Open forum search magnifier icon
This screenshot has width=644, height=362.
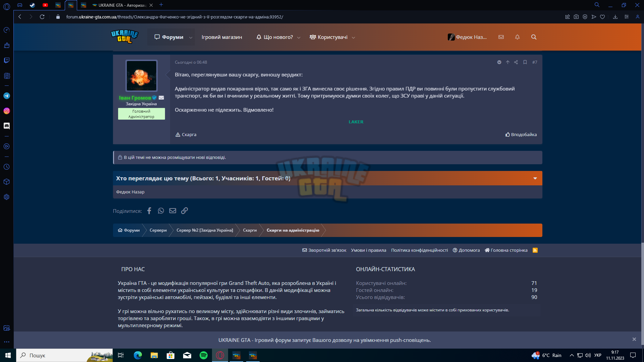point(534,37)
